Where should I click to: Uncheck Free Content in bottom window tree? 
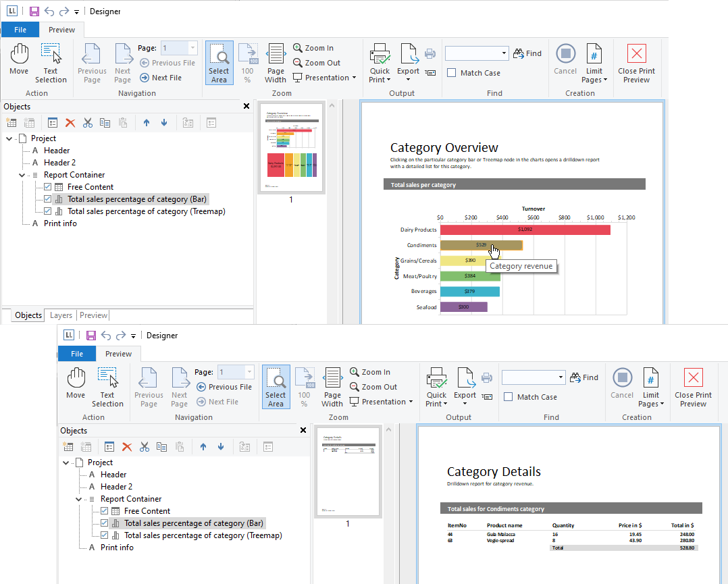[x=104, y=511]
